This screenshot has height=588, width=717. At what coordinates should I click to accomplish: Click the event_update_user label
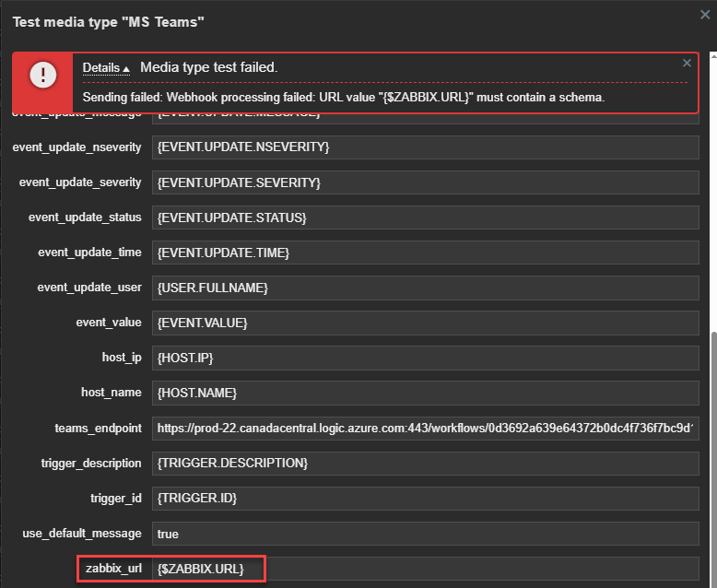click(89, 288)
